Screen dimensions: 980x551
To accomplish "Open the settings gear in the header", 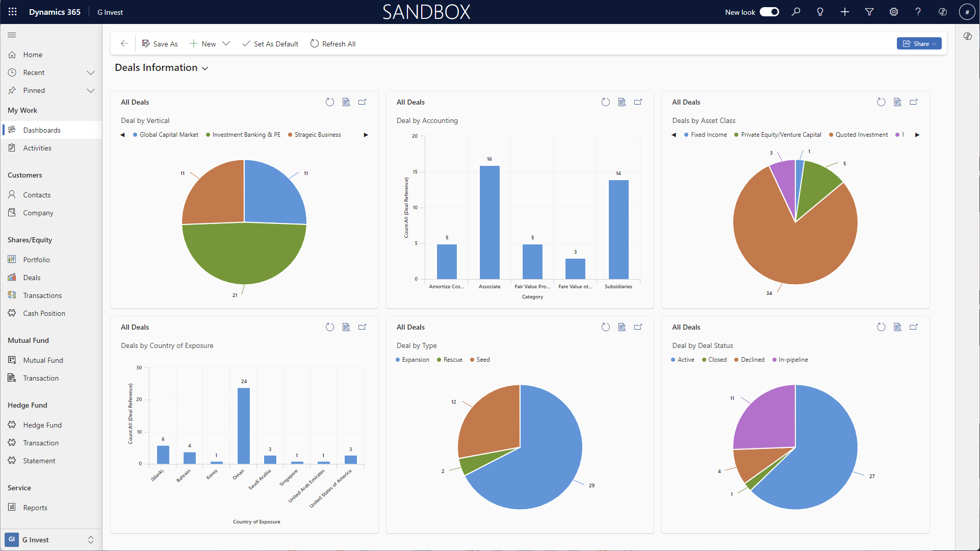I will coord(894,12).
